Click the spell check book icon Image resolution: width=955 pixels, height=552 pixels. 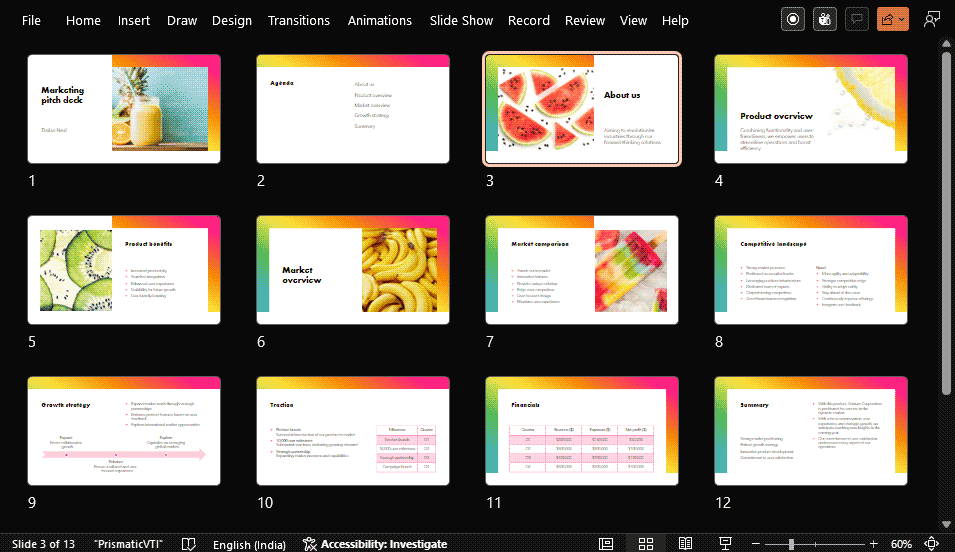[189, 543]
